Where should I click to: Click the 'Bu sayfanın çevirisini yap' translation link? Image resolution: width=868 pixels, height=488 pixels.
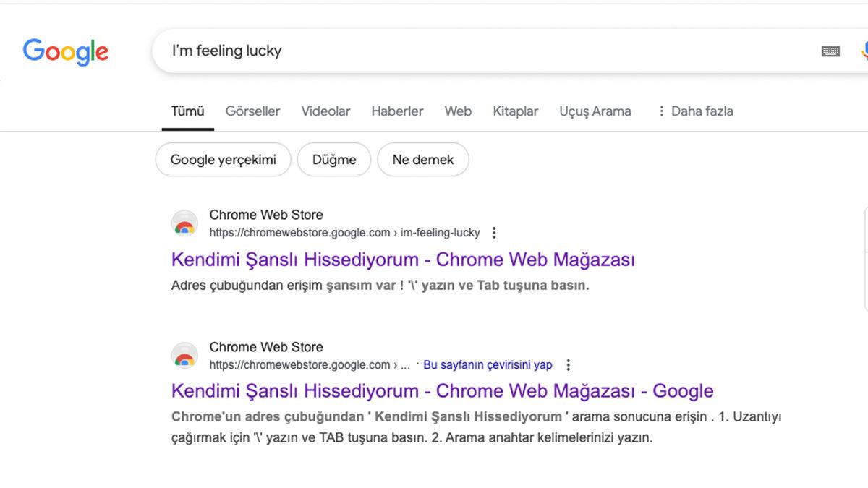tap(488, 364)
